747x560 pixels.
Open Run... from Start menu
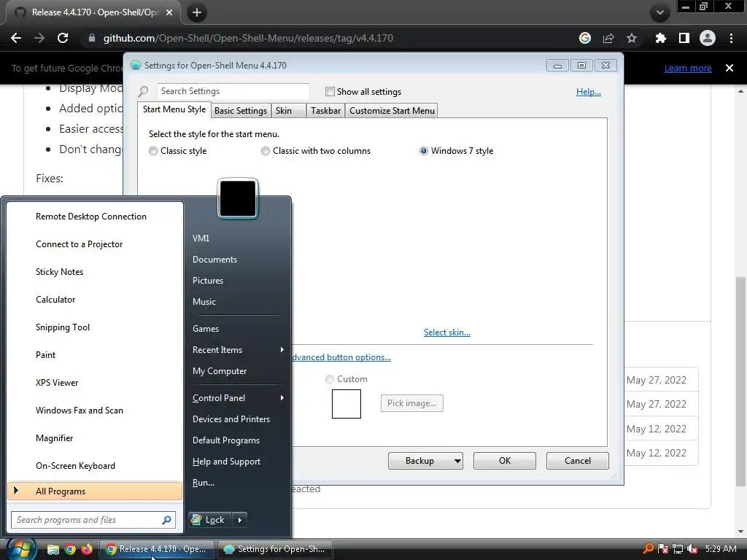tap(204, 483)
